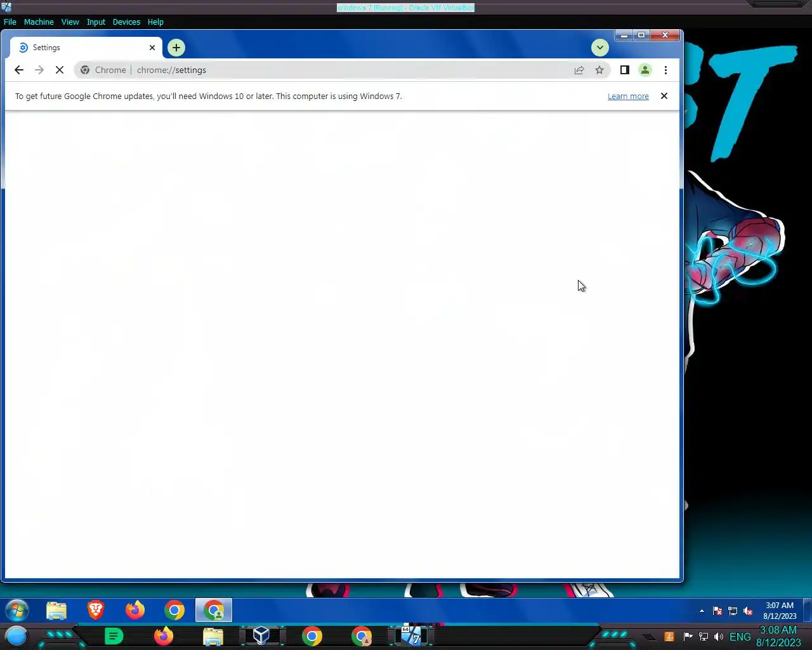Open Chrome on host taskbar
This screenshot has width=812, height=650.
311,636
